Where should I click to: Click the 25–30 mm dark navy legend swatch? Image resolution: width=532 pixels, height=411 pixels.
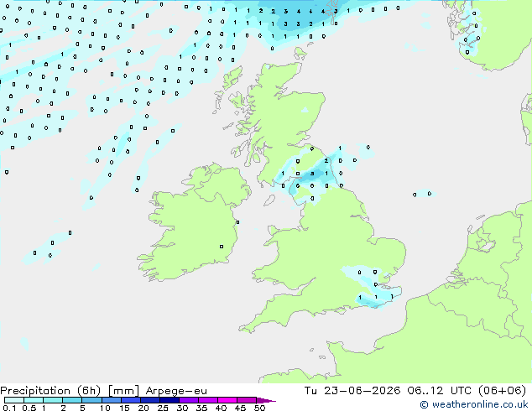coord(169,400)
